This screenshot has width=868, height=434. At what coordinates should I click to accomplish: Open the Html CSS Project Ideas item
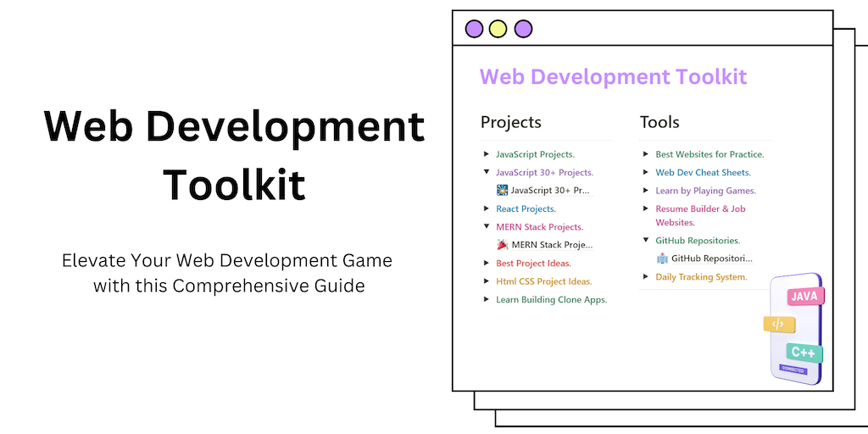click(x=543, y=281)
